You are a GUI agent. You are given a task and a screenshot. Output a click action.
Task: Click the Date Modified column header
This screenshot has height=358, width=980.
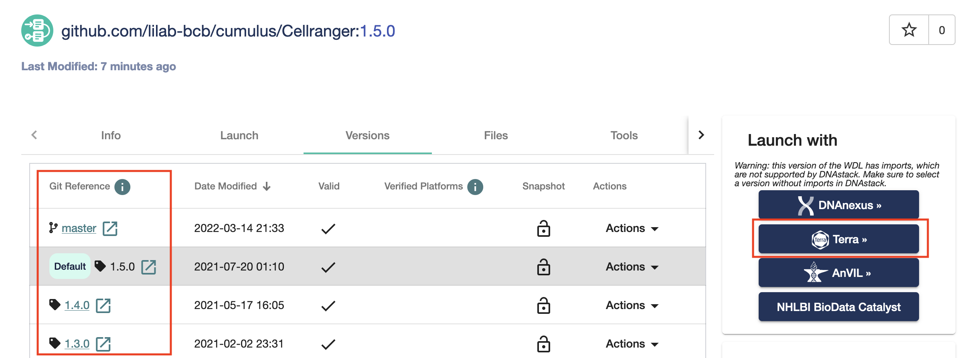point(226,186)
